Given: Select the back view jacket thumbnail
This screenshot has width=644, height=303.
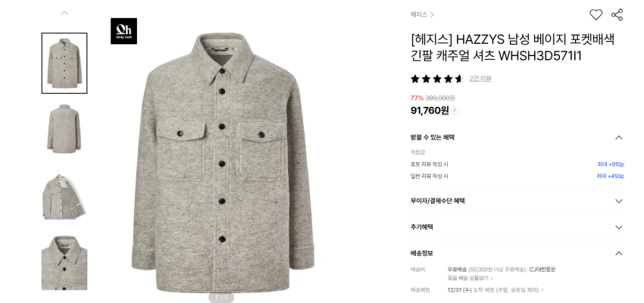Looking at the screenshot, I should [x=64, y=129].
